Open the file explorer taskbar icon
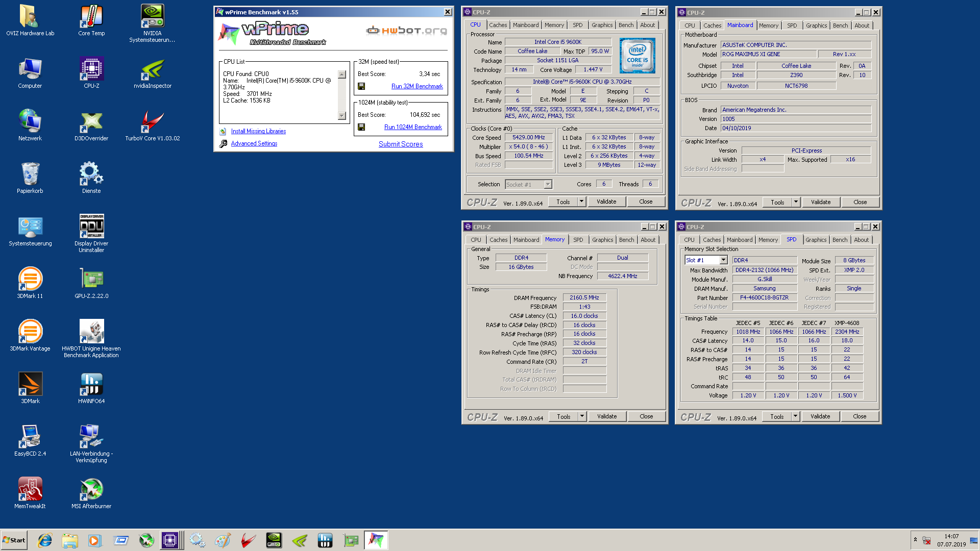 pos(70,540)
